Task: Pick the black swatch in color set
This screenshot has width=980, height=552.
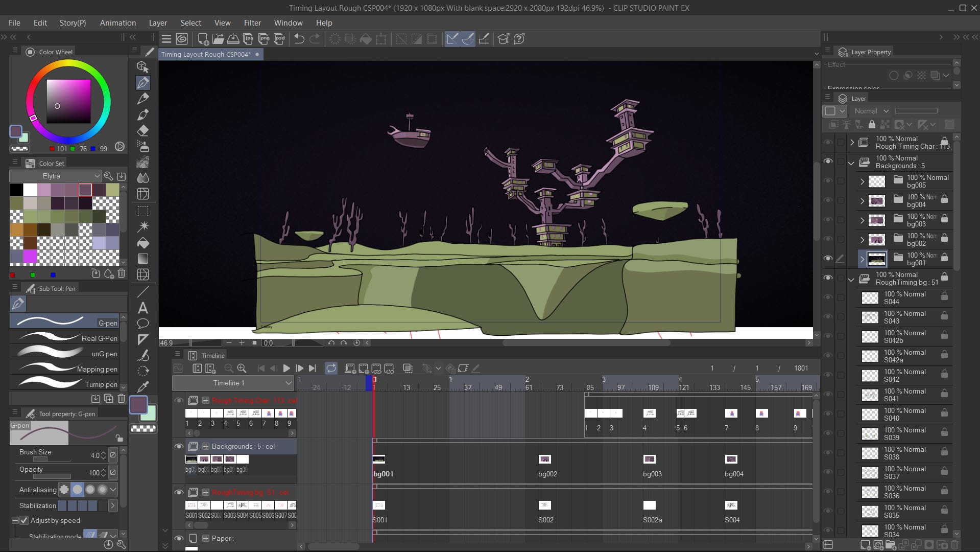Action: point(16,190)
